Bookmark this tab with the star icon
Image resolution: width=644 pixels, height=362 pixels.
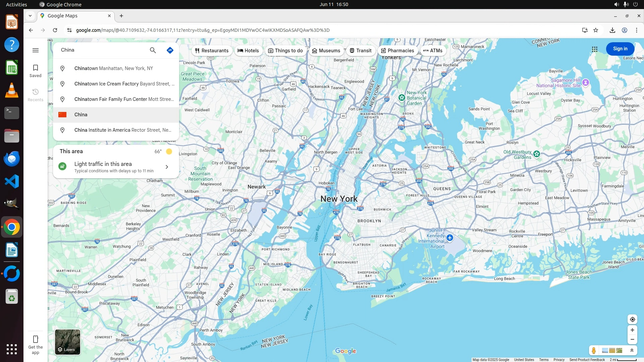[x=596, y=30]
